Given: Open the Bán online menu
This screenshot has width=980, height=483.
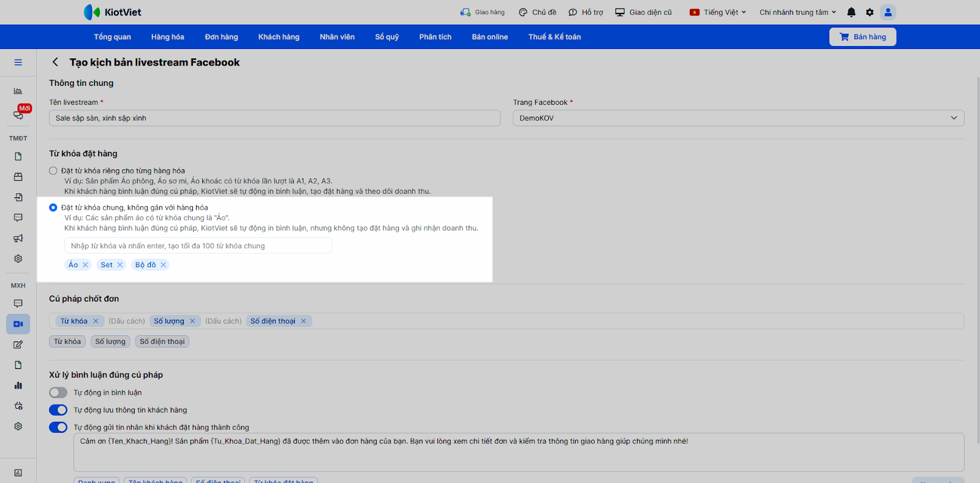Looking at the screenshot, I should coord(490,37).
